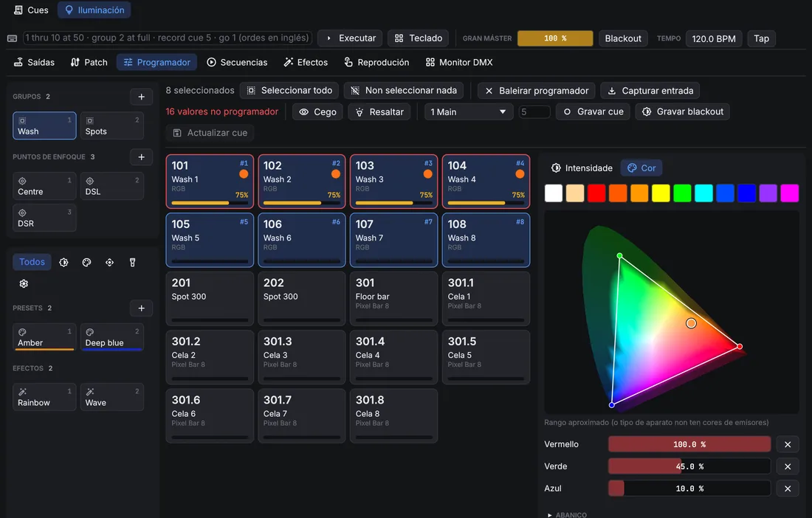Pick the magenta color swatch

(x=790, y=193)
